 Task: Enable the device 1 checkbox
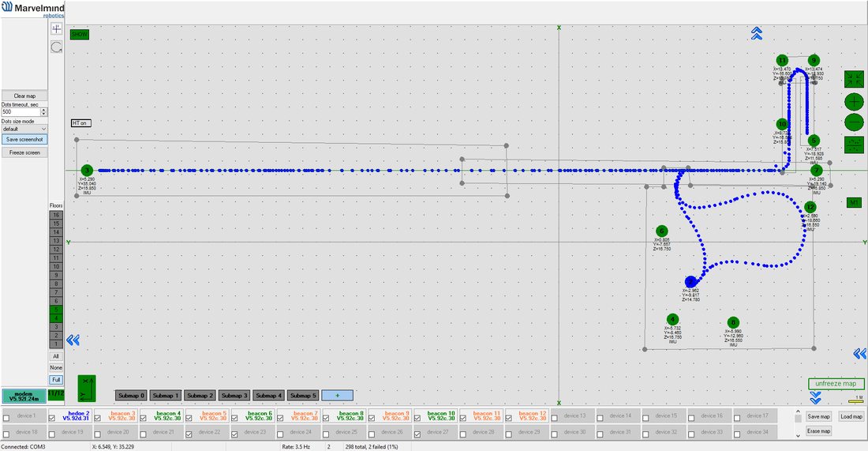(x=6, y=419)
